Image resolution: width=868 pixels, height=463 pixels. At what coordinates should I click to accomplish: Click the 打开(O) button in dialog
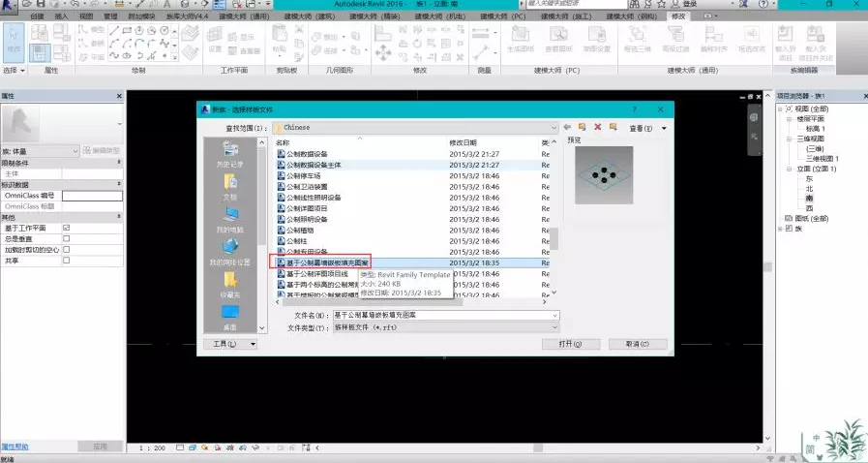click(570, 344)
